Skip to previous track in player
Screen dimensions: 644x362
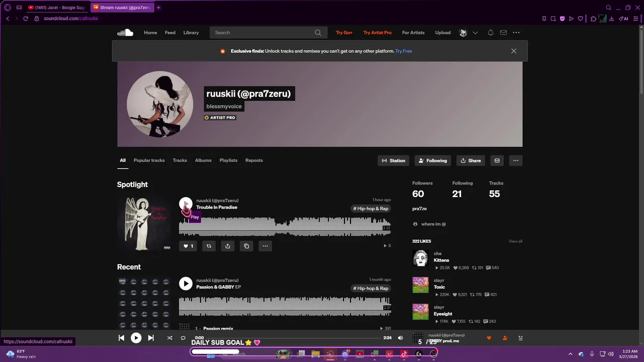(x=121, y=338)
